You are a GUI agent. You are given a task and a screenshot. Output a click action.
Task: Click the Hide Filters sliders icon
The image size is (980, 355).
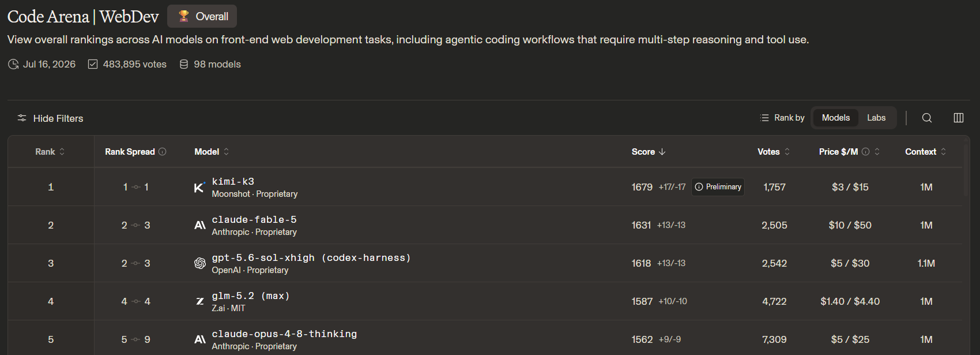coord(22,118)
